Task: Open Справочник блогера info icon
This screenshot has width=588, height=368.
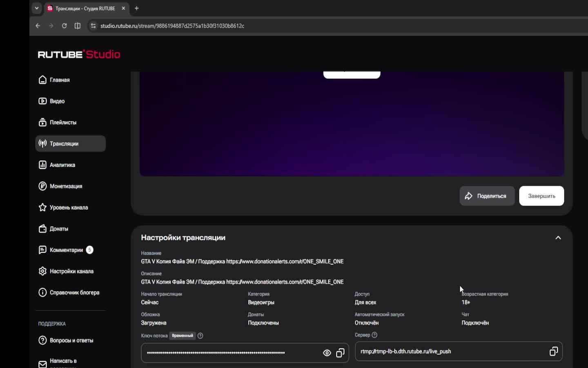Action: pyautogui.click(x=42, y=292)
